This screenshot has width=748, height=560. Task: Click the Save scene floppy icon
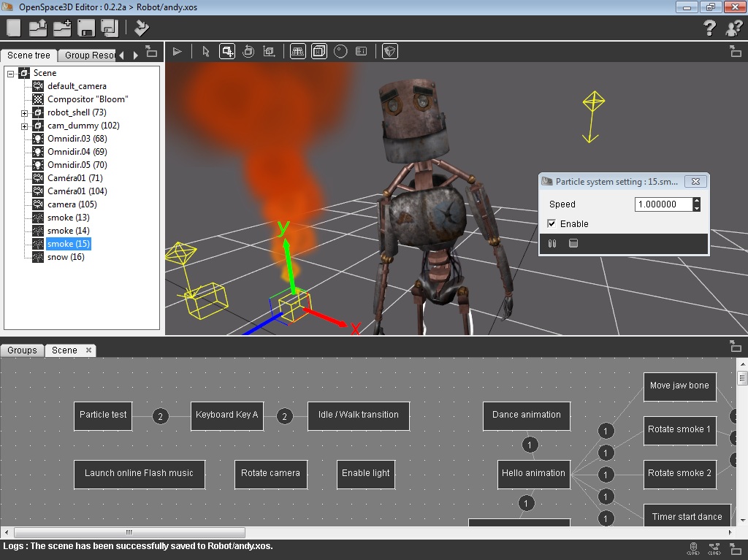86,28
